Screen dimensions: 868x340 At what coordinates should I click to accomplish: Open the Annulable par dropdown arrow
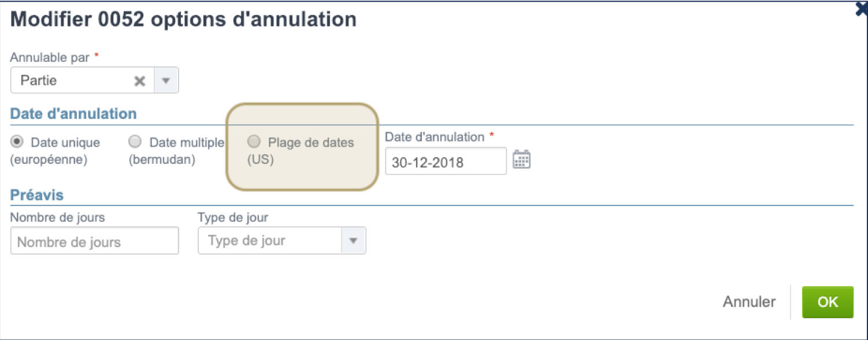[166, 80]
